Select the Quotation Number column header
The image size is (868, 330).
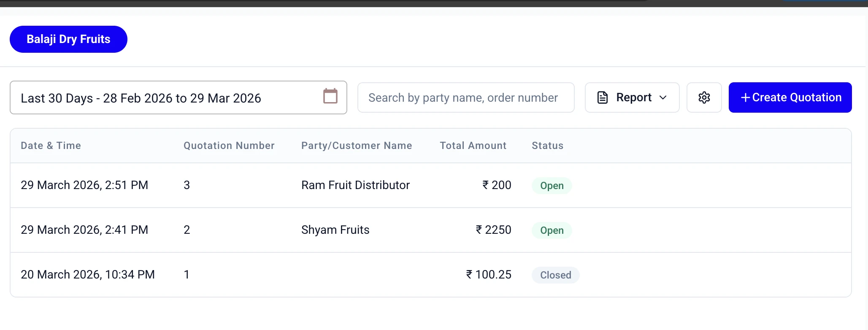tap(229, 145)
